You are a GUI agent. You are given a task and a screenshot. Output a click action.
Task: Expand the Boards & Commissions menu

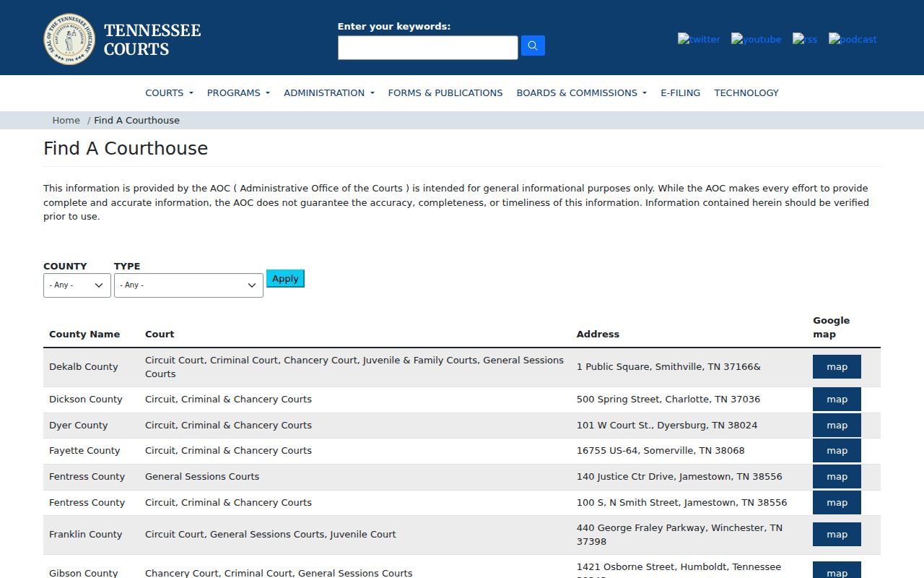tap(582, 92)
